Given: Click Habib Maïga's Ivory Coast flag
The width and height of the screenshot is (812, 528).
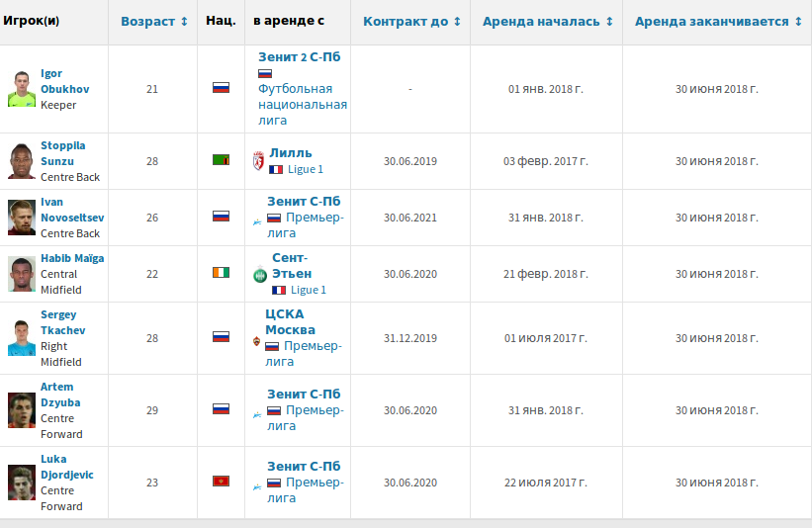Looking at the screenshot, I should click(221, 274).
